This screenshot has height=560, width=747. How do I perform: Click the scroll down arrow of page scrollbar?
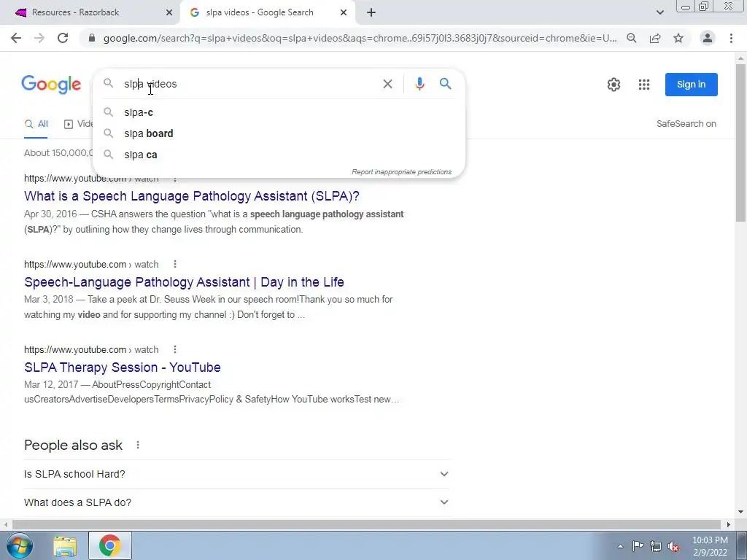[740, 513]
